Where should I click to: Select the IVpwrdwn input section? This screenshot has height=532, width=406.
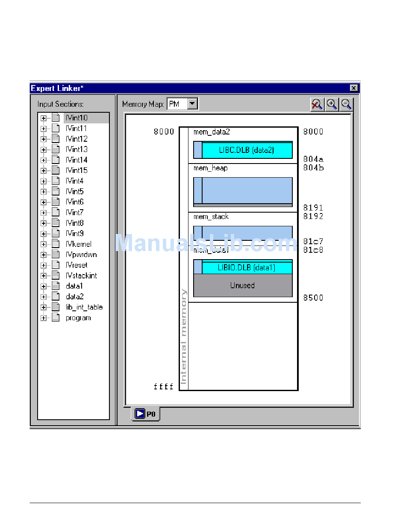pyautogui.click(x=81, y=254)
